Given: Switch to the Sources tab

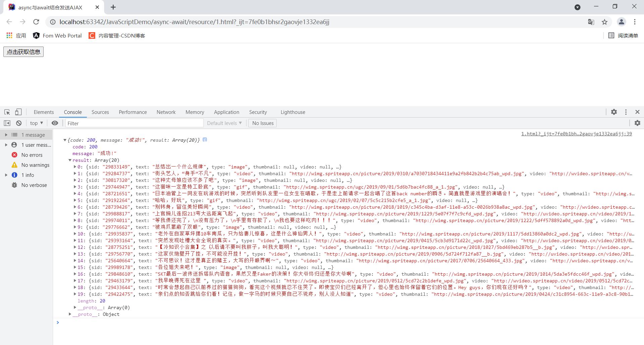Looking at the screenshot, I should click(100, 112).
